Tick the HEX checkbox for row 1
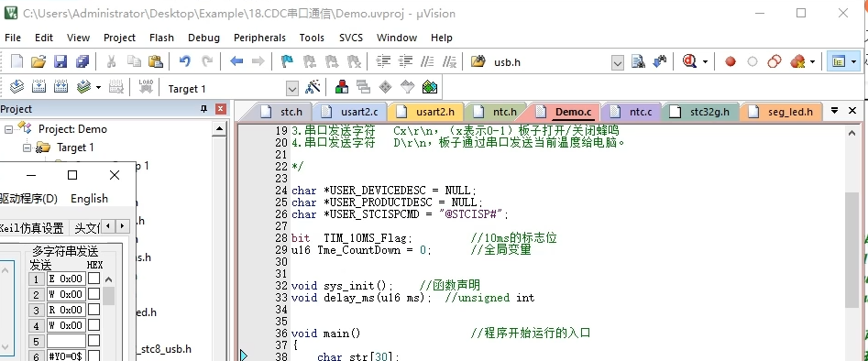The width and height of the screenshot is (868, 361). coord(94,278)
